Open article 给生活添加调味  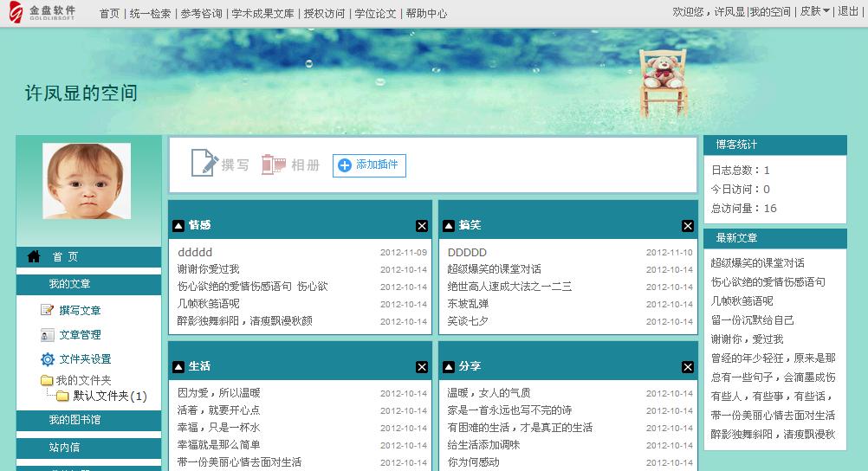484,444
